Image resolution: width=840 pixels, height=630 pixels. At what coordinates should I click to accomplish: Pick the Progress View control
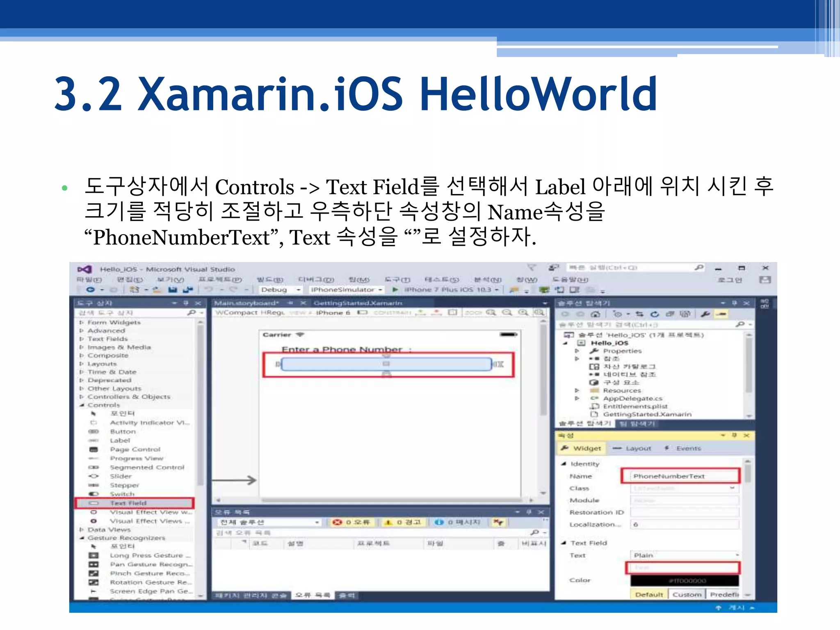point(126,459)
